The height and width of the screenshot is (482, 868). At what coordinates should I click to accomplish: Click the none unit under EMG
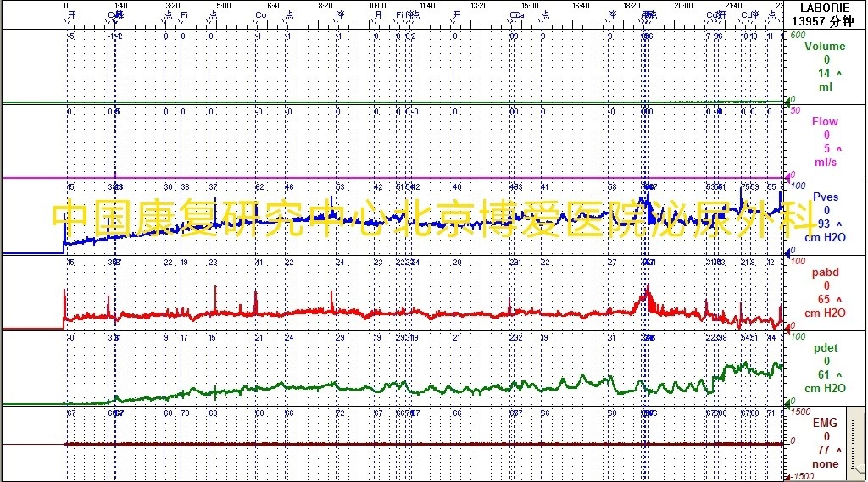coord(825,463)
